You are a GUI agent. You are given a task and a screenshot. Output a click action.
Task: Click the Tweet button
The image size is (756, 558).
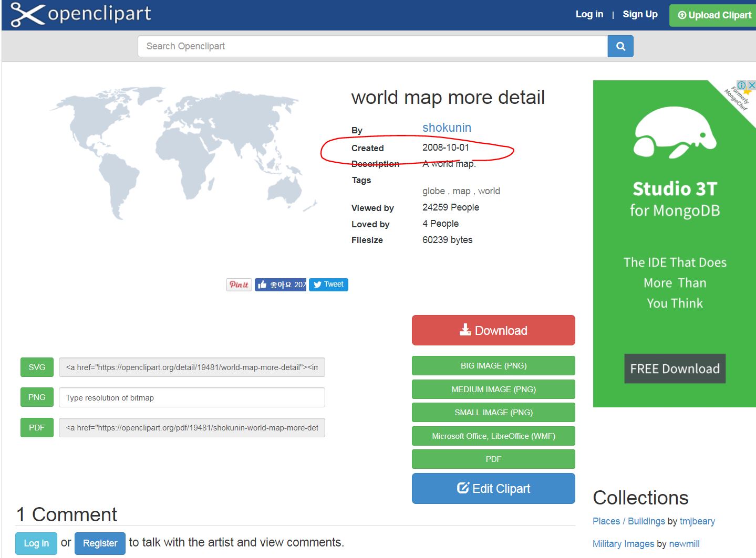[x=328, y=285]
